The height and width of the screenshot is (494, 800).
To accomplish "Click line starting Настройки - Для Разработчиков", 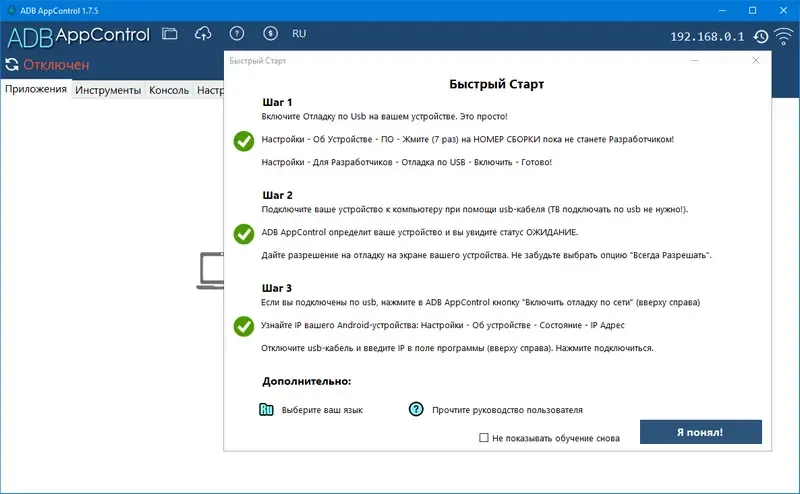I will [407, 162].
